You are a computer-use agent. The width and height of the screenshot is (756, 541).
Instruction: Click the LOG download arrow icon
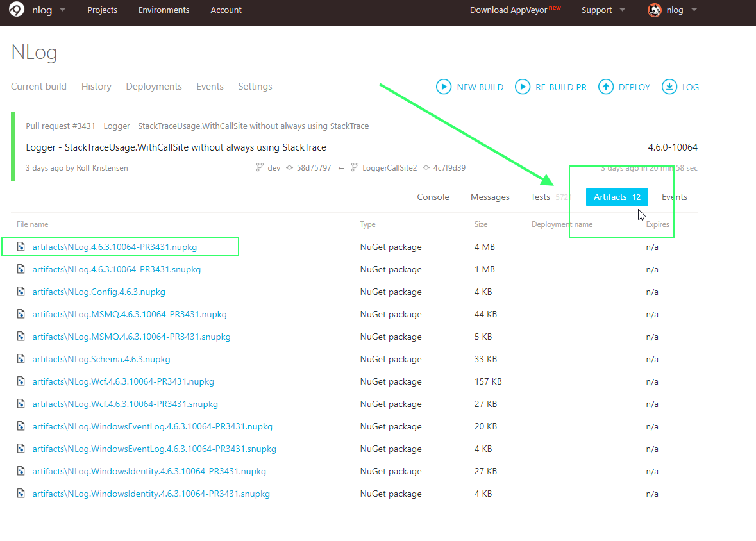pyautogui.click(x=669, y=87)
